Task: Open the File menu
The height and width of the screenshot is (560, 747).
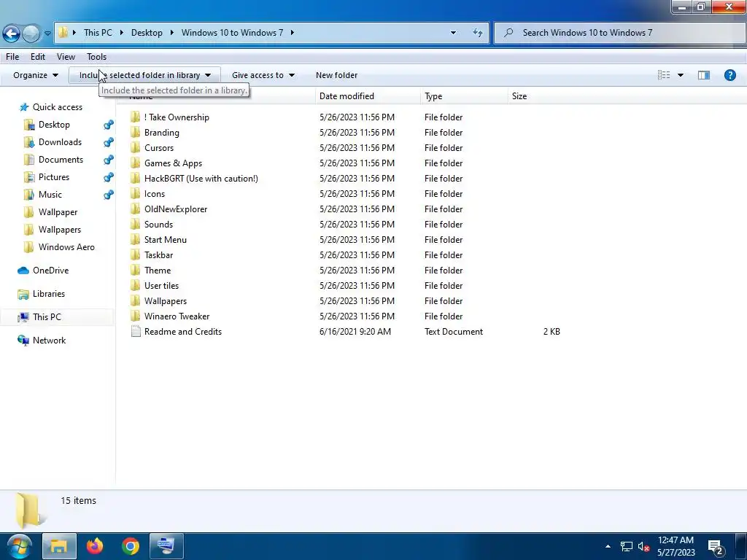Action: (x=12, y=57)
